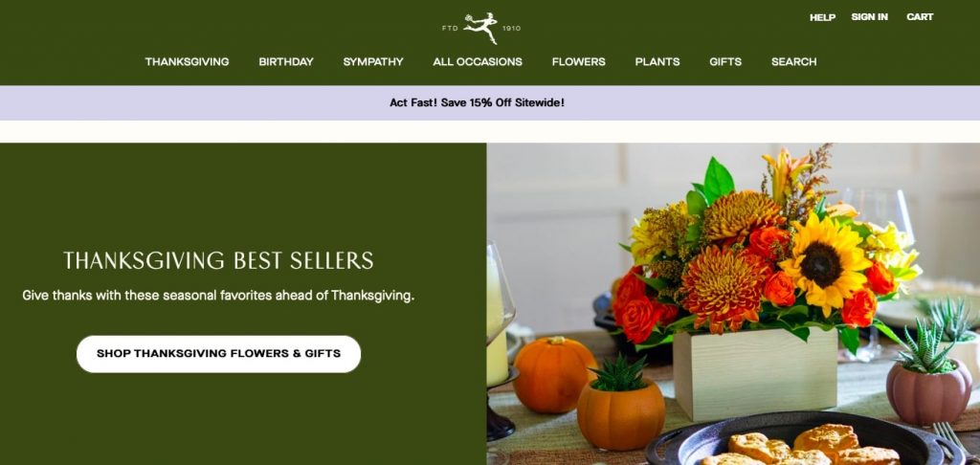This screenshot has width=980, height=465.
Task: Click the seasonal favorites description text
Action: (x=218, y=296)
